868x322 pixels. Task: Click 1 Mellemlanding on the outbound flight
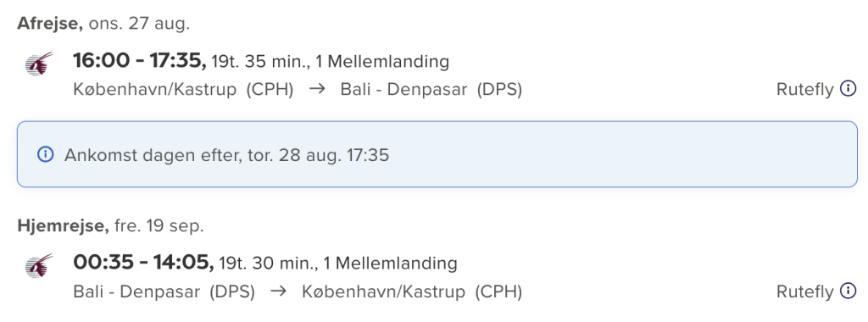pyautogui.click(x=382, y=62)
